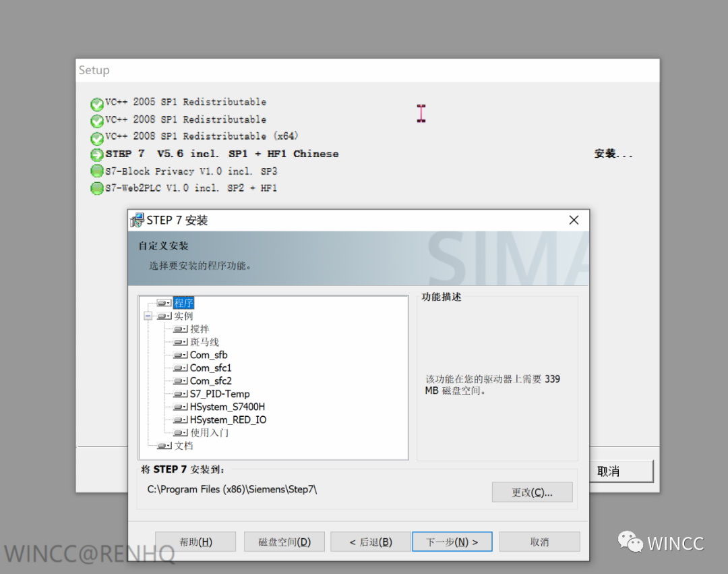Click 取消 button in Setup window
The width and height of the screenshot is (728, 574).
coord(621,471)
